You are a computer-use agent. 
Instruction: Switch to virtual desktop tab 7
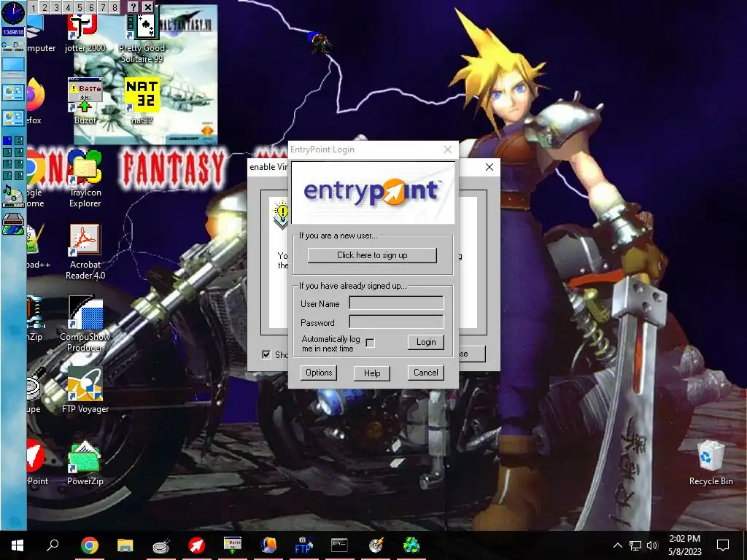point(103,7)
